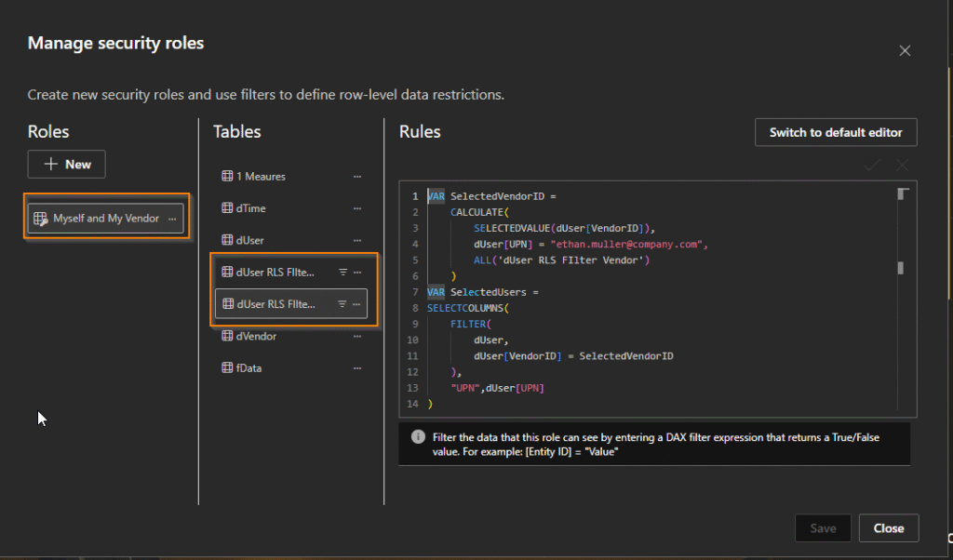Click the DAX editor vertical scrollbar thumb
Viewport: 953px width, 560px height.
click(x=900, y=268)
